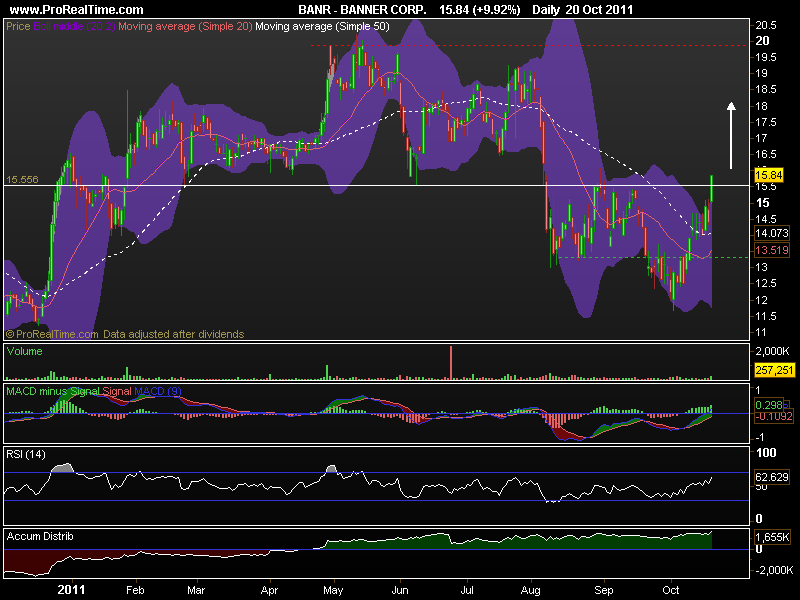Click the Sep label on time axis
The height and width of the screenshot is (600, 800).
pyautogui.click(x=604, y=590)
